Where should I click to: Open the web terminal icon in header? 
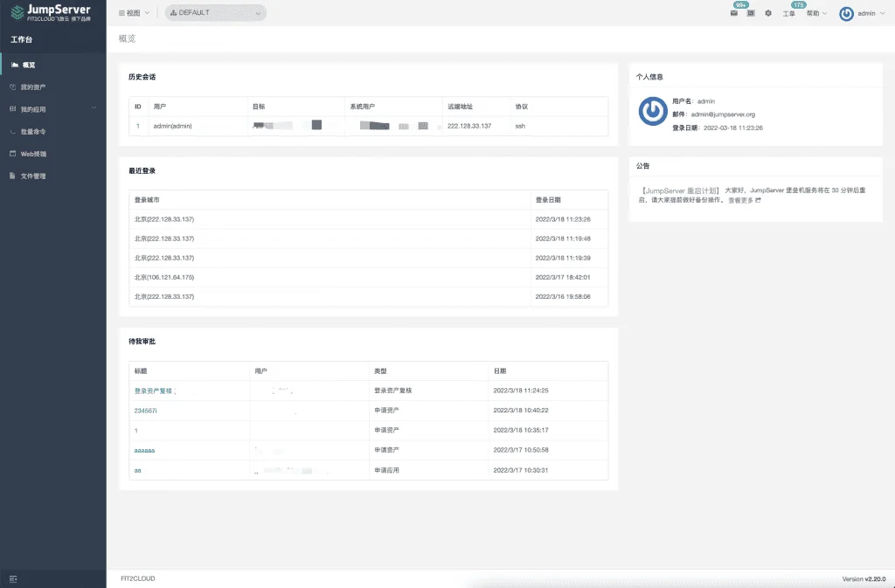751,13
